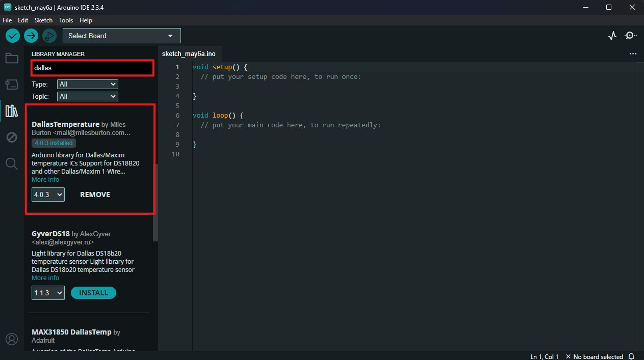Click the Arduino logo in title bar
644x360 pixels.
pyautogui.click(x=7, y=7)
